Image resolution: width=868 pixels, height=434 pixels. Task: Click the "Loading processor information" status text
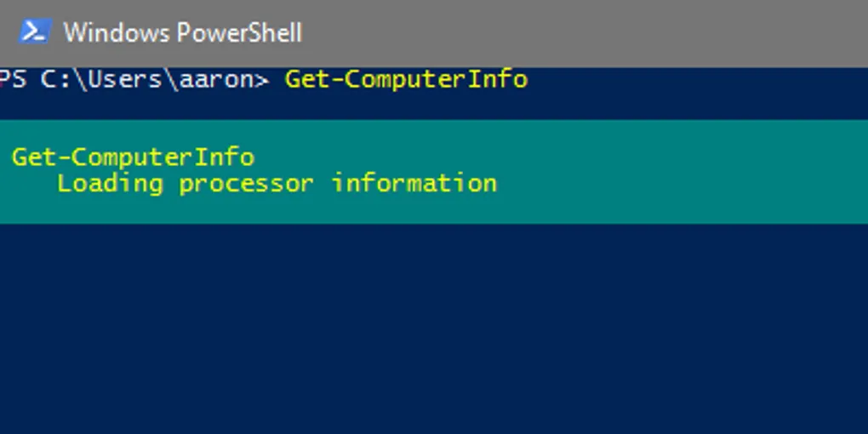(277, 184)
